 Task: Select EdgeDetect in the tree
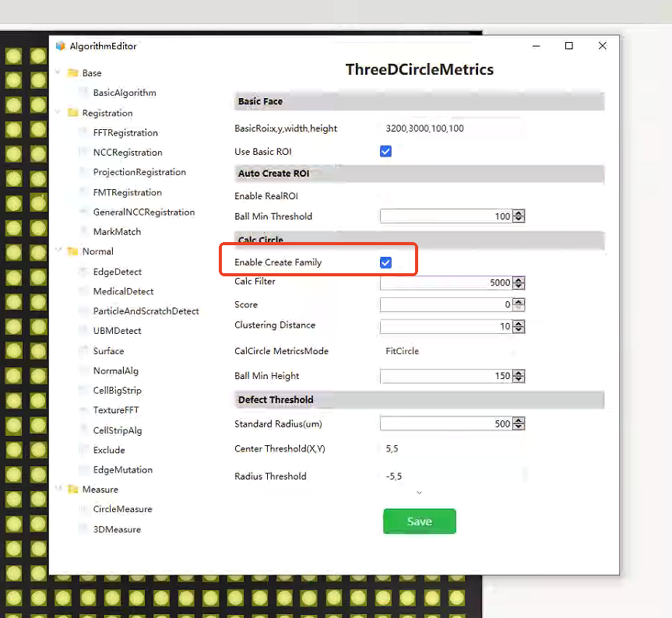[118, 272]
